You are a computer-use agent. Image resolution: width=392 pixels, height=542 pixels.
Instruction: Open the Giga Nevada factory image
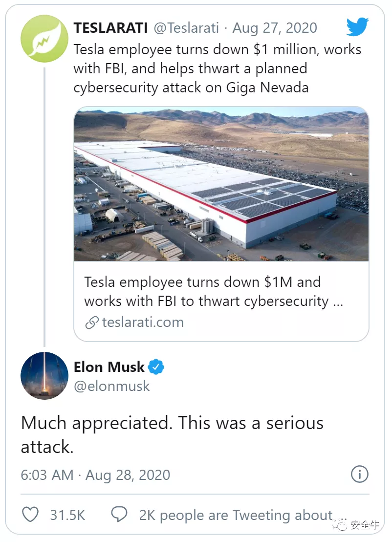click(x=221, y=184)
